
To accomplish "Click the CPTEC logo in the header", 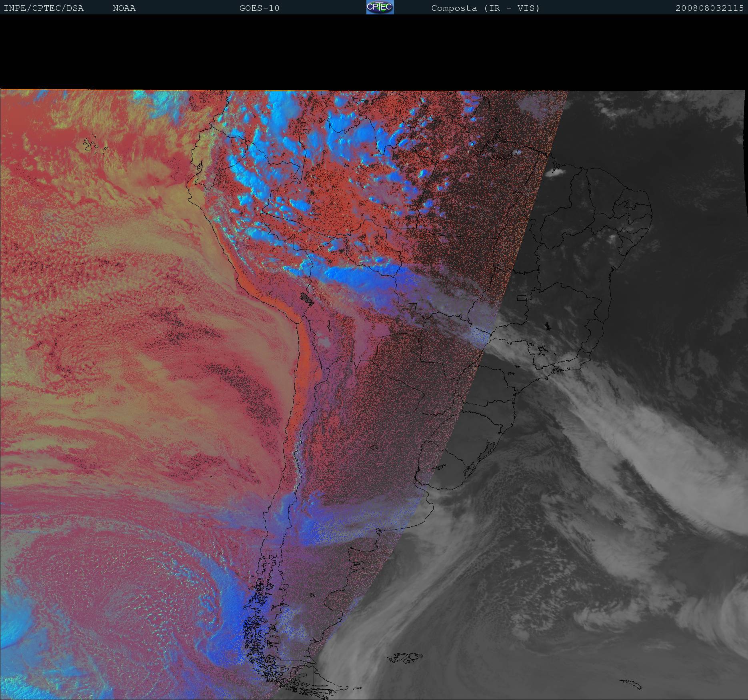I will click(380, 8).
